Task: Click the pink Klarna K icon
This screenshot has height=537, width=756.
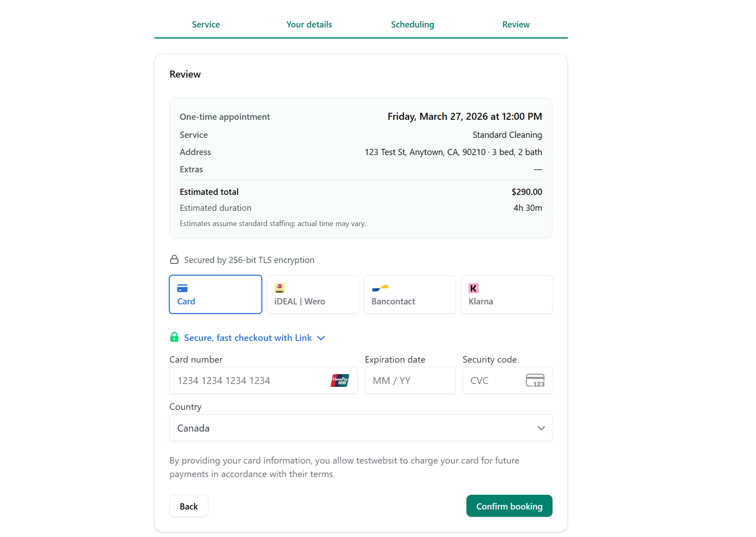Action: coord(473,288)
